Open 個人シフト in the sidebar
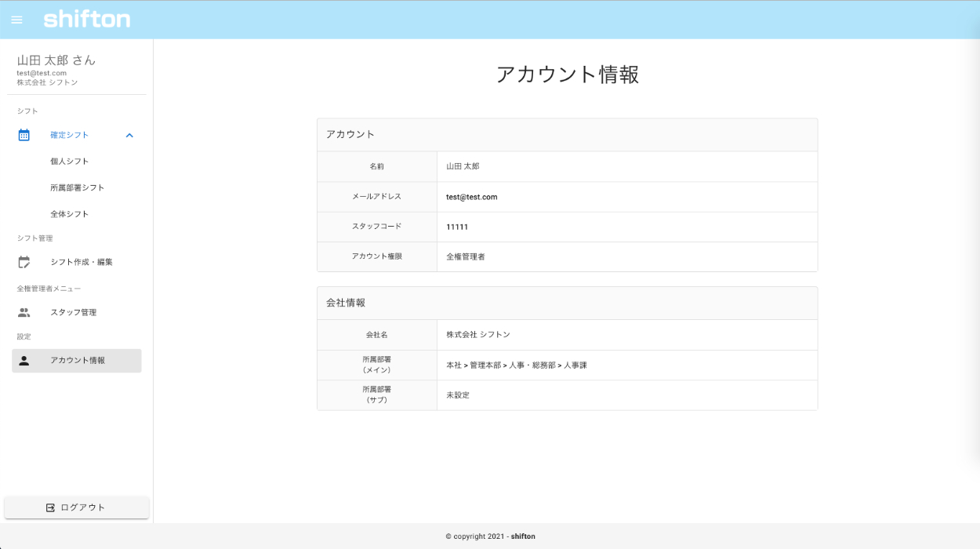Viewport: 980px width, 549px height. (70, 162)
